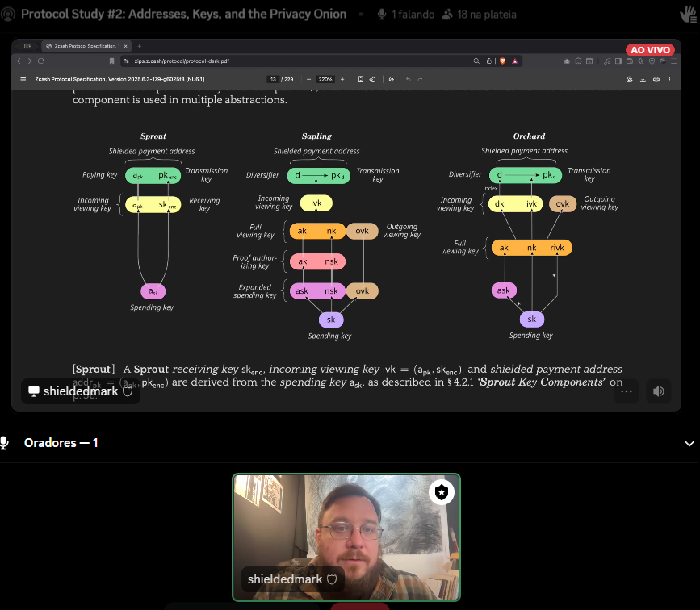Open audience list showing '18 na plateia'
700x610 pixels.
(x=479, y=15)
